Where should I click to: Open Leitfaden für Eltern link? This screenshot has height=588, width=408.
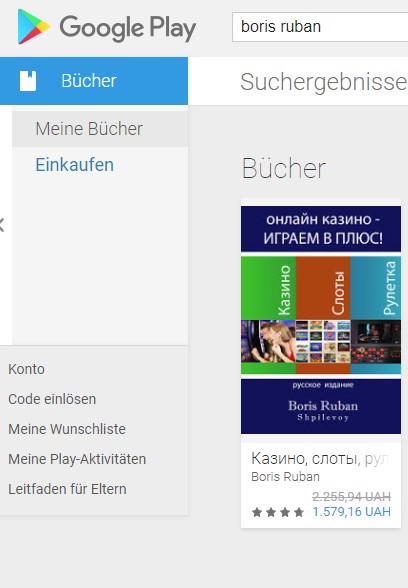(x=67, y=489)
